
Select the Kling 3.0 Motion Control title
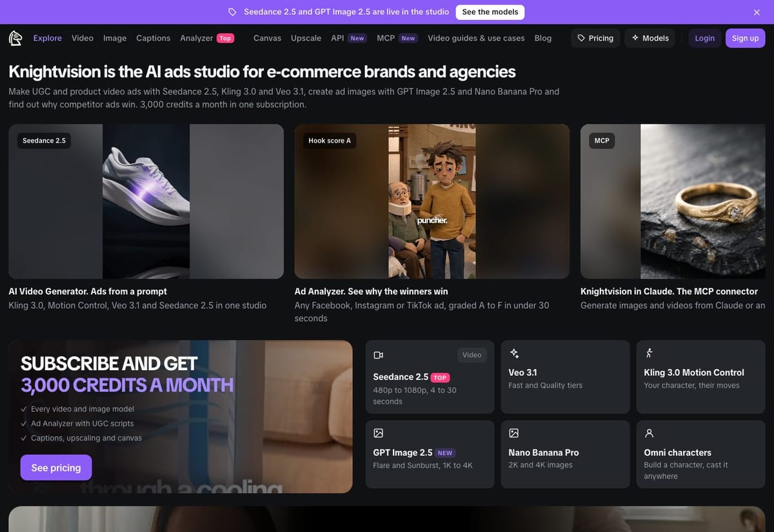[x=694, y=373]
